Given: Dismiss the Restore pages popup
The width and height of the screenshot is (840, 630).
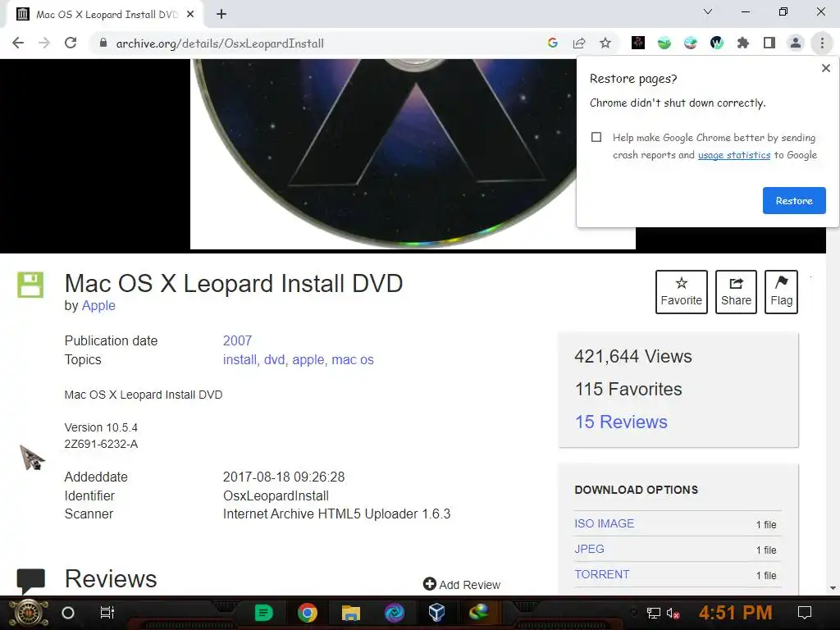Looking at the screenshot, I should [x=825, y=68].
